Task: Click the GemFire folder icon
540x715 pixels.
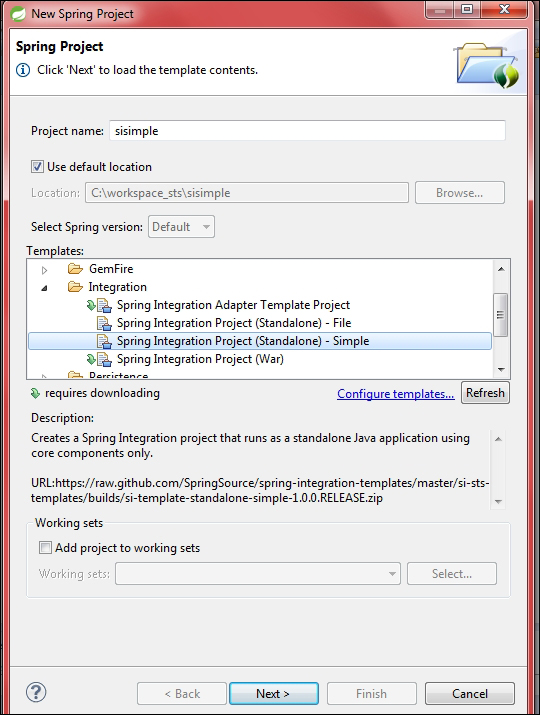Action: (x=75, y=269)
